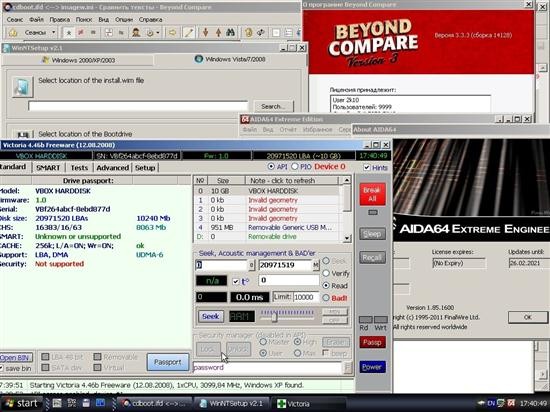The height and width of the screenshot is (412, 550).
Task: Click the Victoria green cross icon in taskbar
Action: coord(281,404)
